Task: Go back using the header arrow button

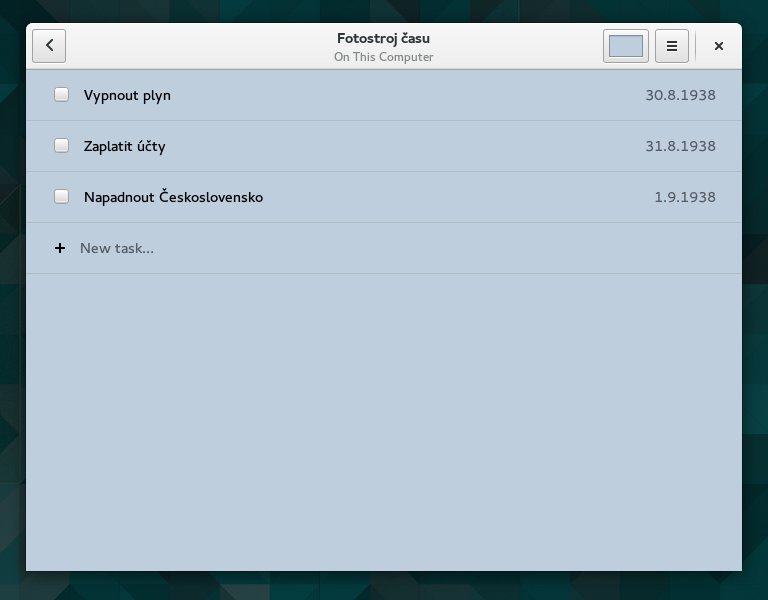Action: [x=49, y=46]
